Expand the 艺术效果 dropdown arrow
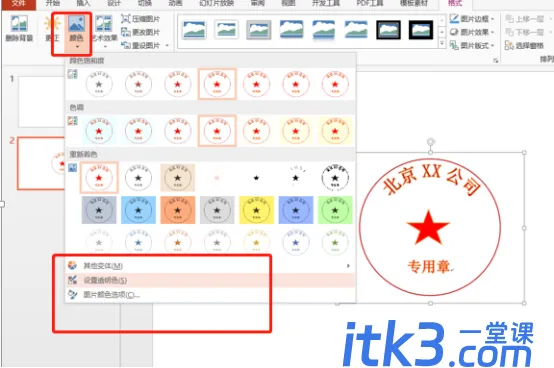This screenshot has width=554, height=368. (x=105, y=47)
